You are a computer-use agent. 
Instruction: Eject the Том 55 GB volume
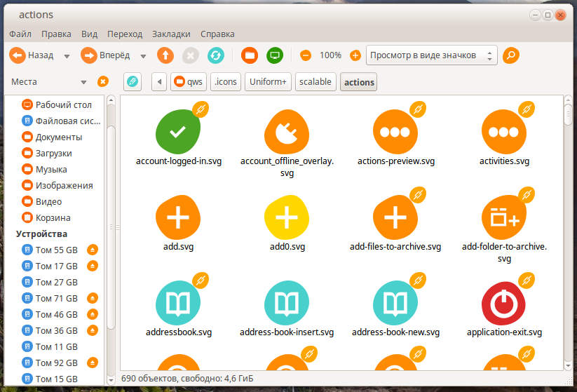pos(93,250)
